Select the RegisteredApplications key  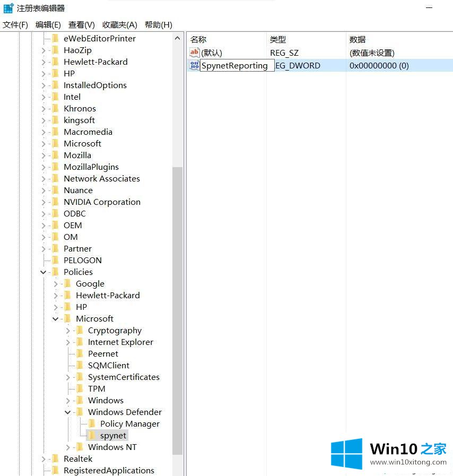point(109,470)
